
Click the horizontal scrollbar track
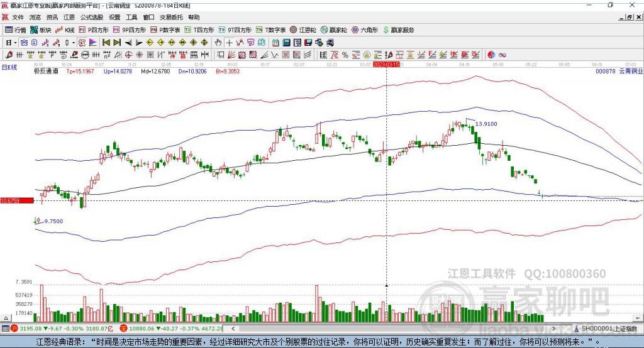pyautogui.click(x=393, y=329)
